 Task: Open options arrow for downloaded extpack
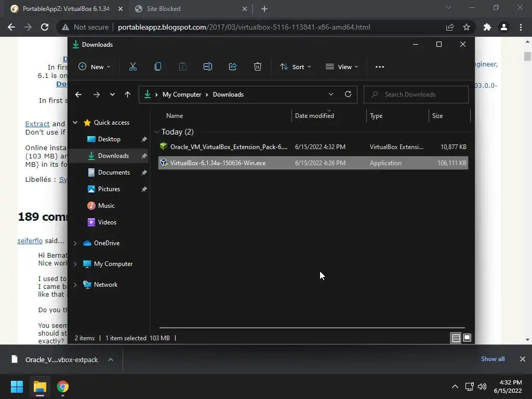111,360
